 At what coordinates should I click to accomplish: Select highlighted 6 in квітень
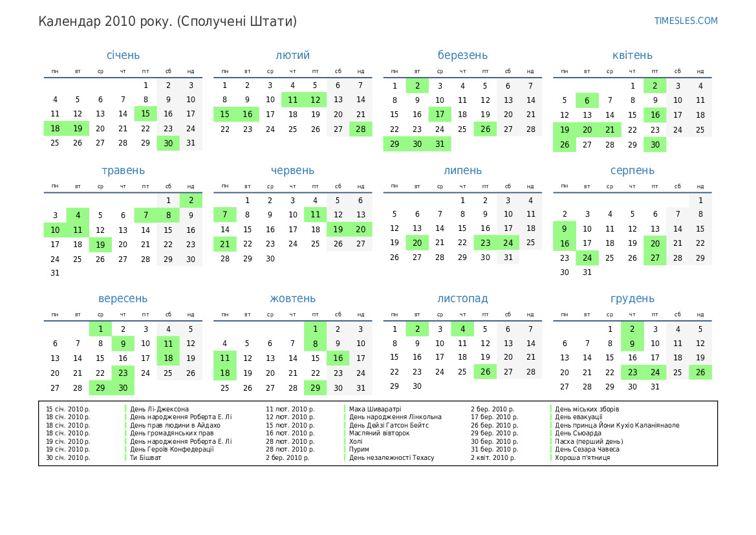point(587,100)
